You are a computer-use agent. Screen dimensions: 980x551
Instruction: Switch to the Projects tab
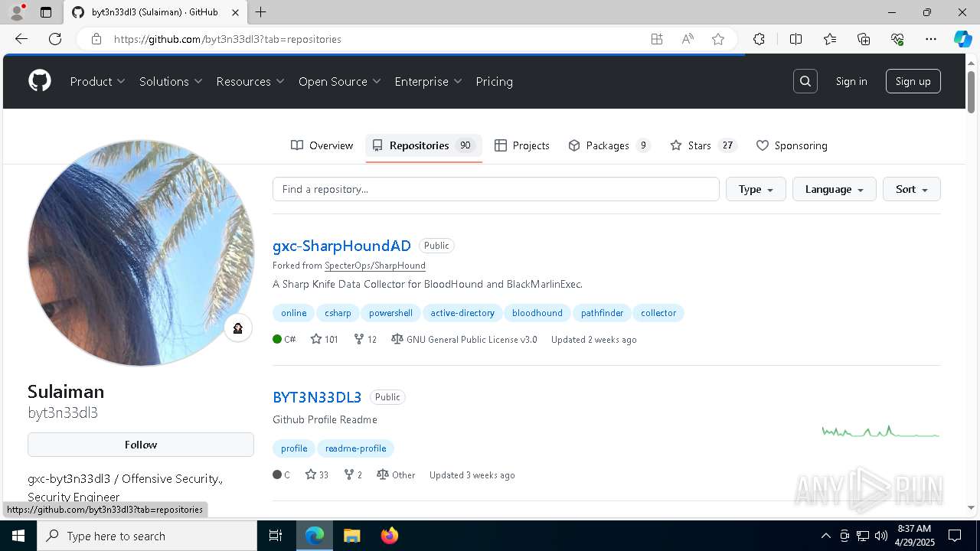click(522, 145)
